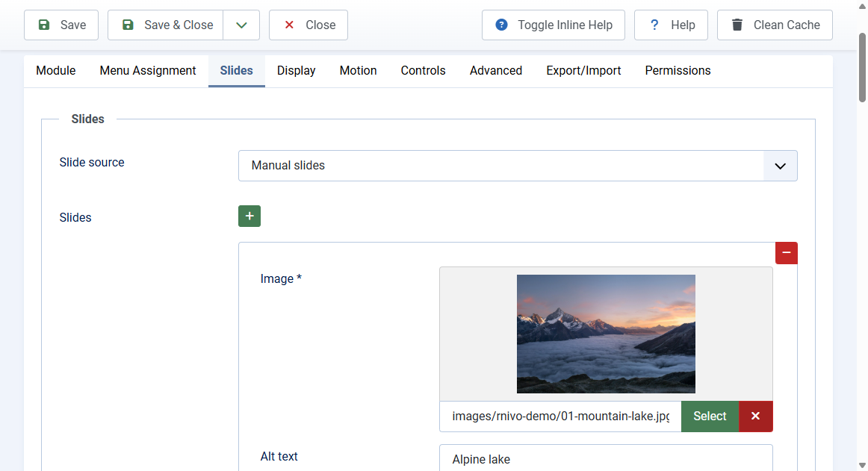
Task: Click the mountain lake image preview
Action: click(x=606, y=334)
